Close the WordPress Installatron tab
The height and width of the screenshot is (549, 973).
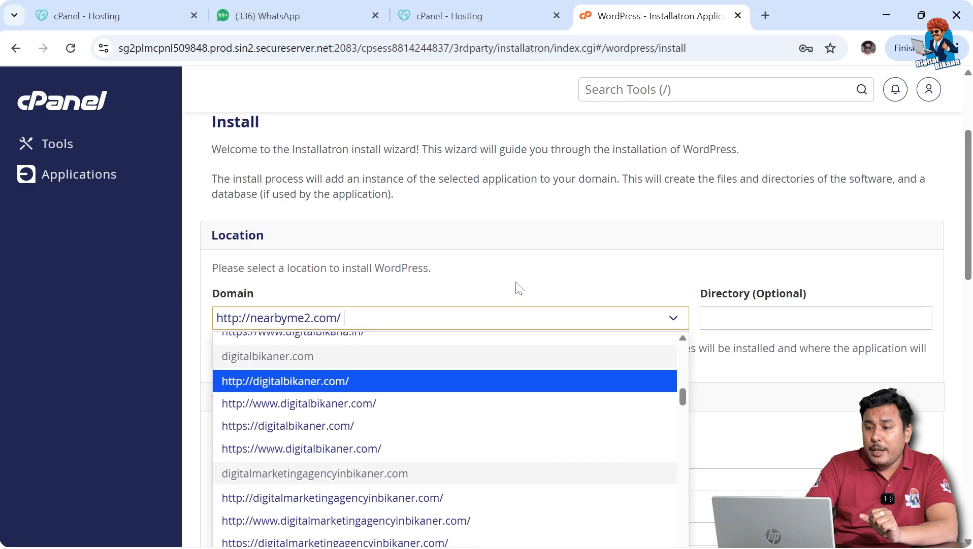click(x=737, y=16)
